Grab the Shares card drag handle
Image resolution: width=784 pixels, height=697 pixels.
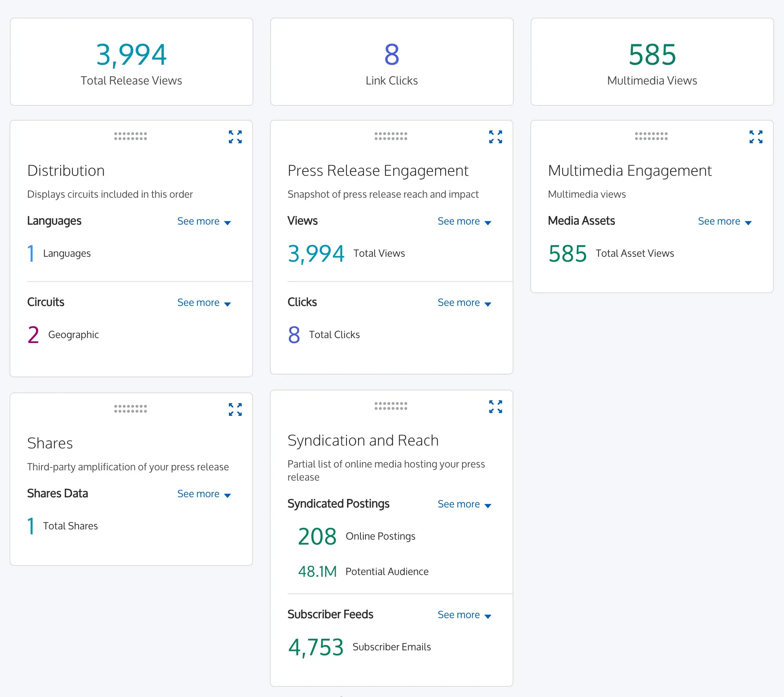coord(131,409)
